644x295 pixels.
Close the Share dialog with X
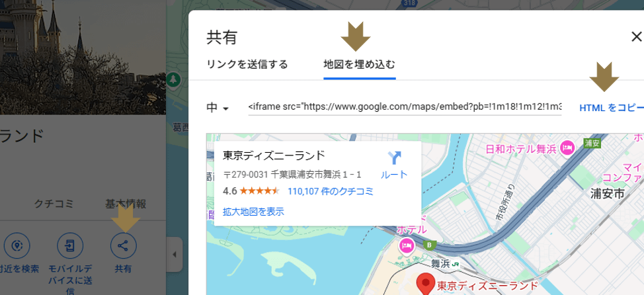pos(636,37)
